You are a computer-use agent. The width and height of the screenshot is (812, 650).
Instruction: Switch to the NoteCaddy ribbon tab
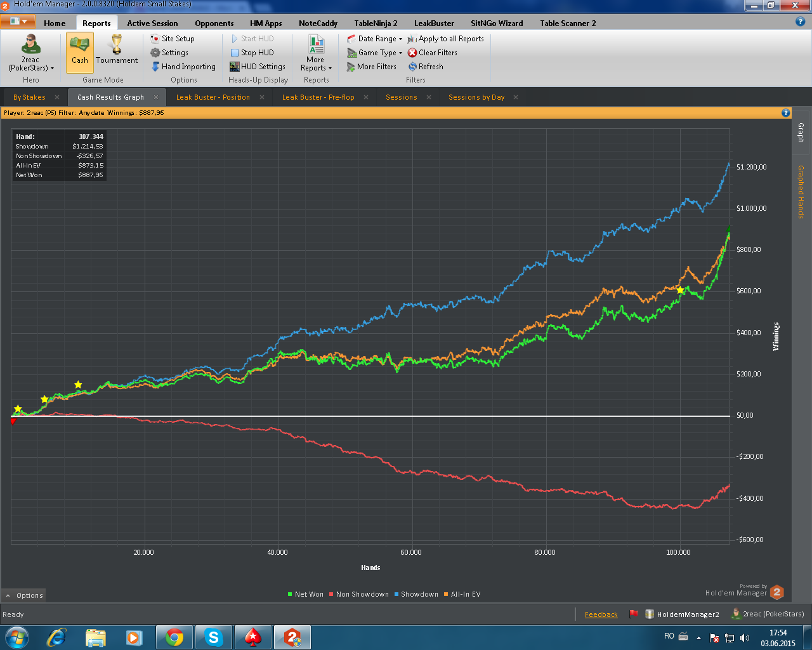click(318, 23)
